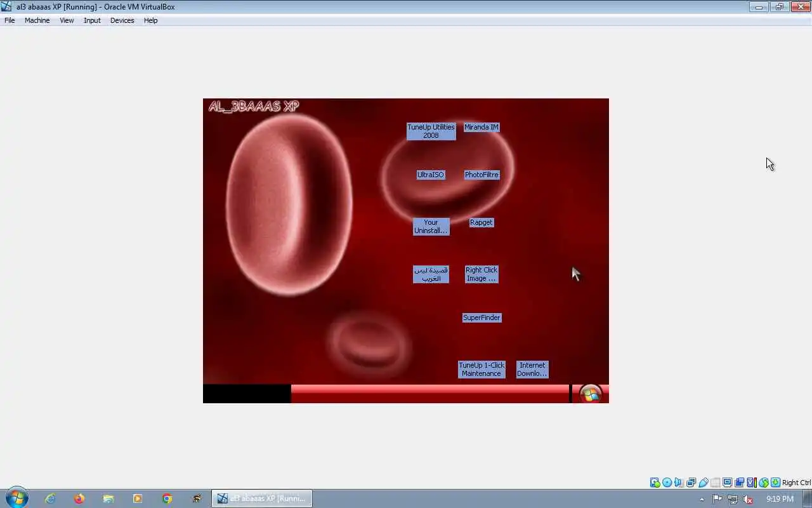
Task: Open the Action Center flag icon
Action: pos(717,499)
